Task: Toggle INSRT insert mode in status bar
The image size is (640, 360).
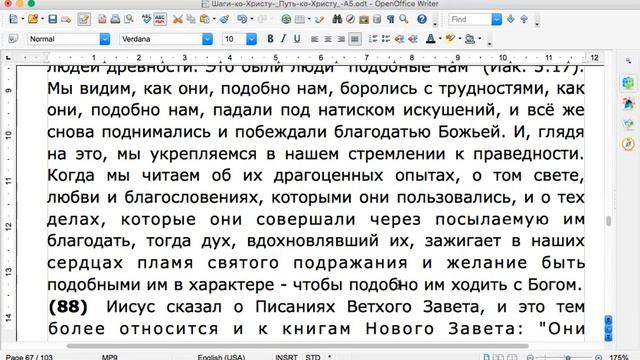Action: [x=287, y=357]
